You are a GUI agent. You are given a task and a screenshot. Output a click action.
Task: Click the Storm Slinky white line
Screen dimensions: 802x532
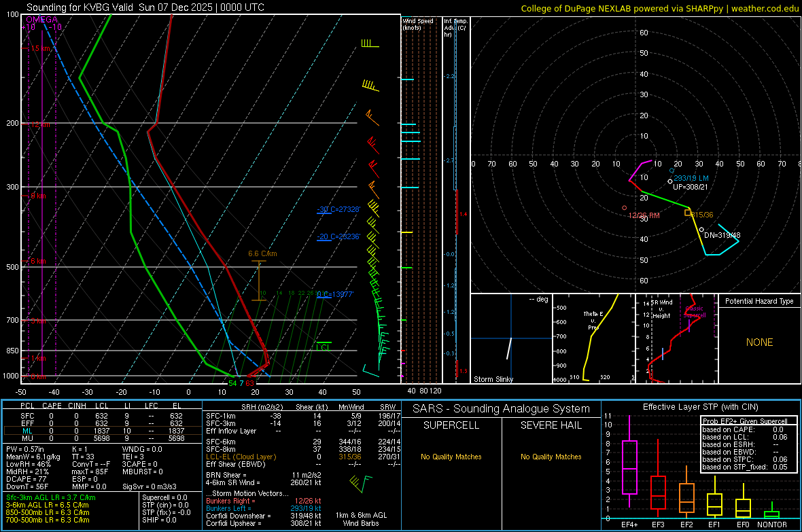[x=509, y=349]
